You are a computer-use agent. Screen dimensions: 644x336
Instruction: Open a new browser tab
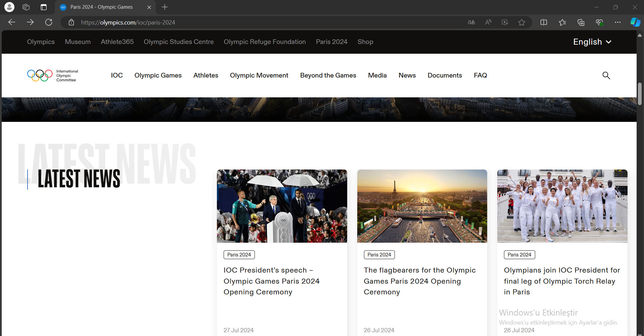pyautogui.click(x=165, y=7)
